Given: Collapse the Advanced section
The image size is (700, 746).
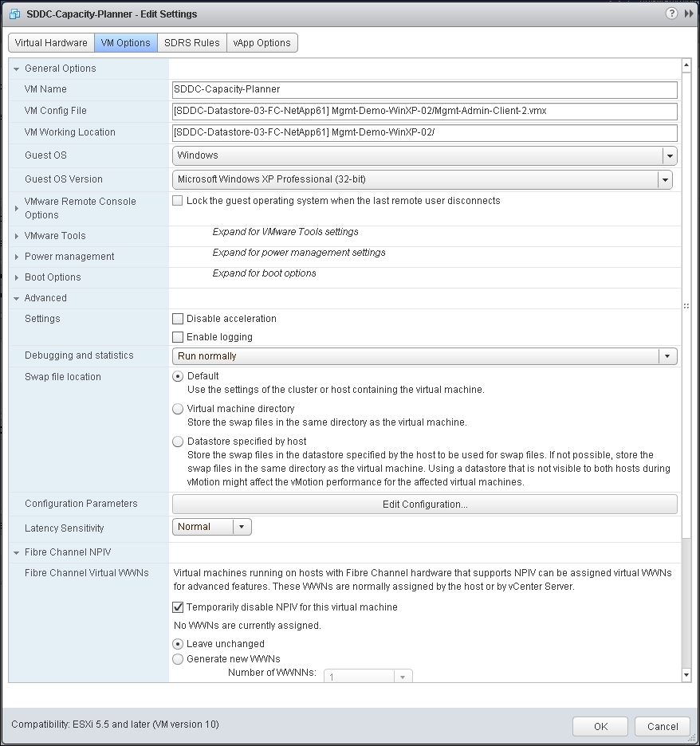Looking at the screenshot, I should point(16,298).
